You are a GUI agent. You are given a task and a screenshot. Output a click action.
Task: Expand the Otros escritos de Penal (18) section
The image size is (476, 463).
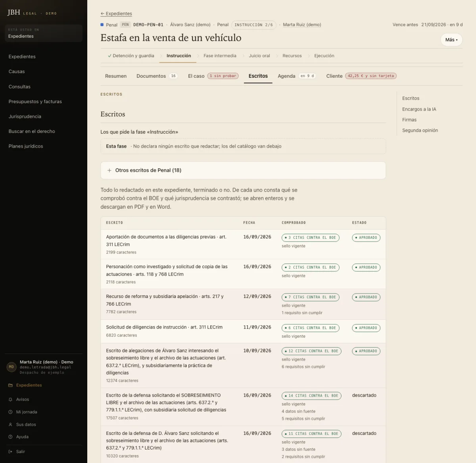point(243,170)
